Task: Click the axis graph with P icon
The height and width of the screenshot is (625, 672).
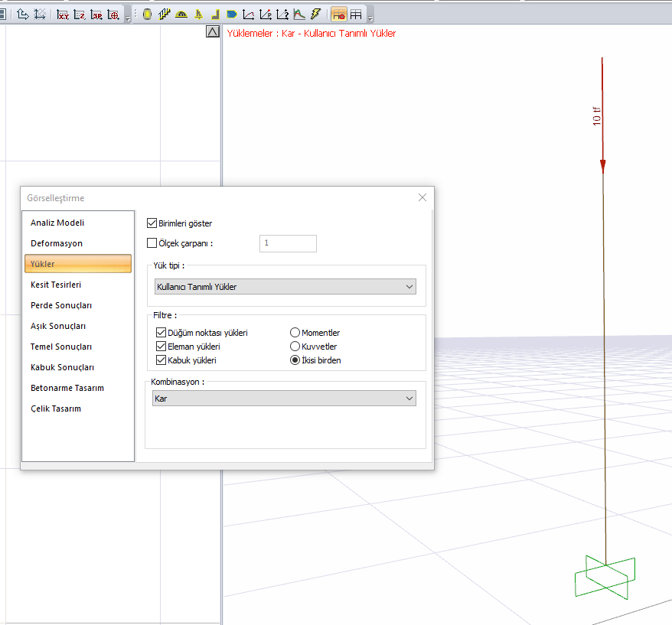Action: coord(266,15)
